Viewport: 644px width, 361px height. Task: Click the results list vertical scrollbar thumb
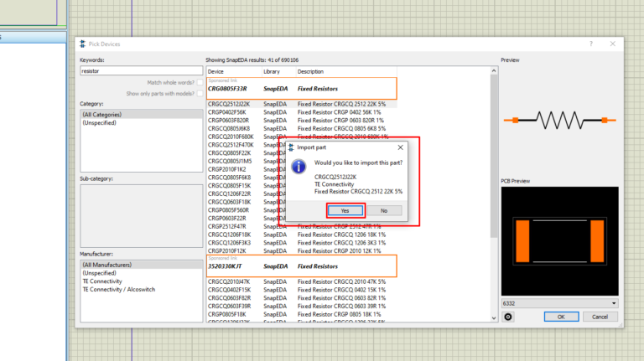pos(494,156)
